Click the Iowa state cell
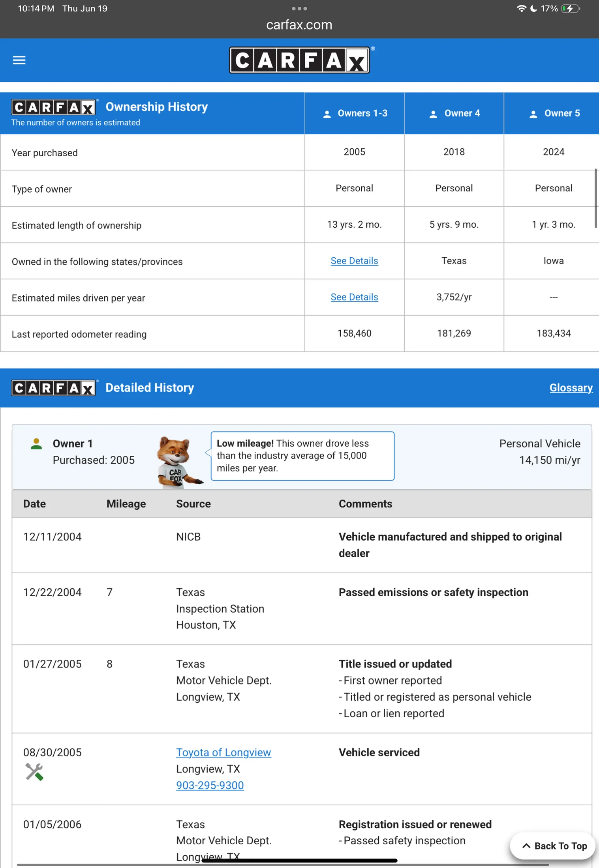Image resolution: width=599 pixels, height=868 pixels. point(554,261)
